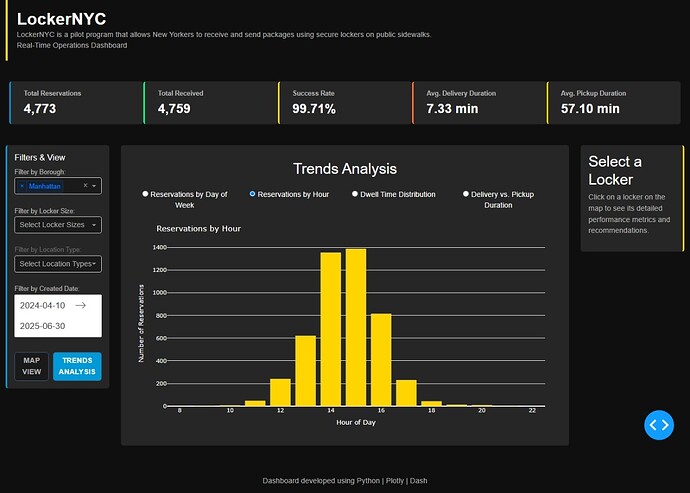Image resolution: width=690 pixels, height=493 pixels.
Task: Click the Reservations by Hour chart subtitle
Action: coord(198,228)
